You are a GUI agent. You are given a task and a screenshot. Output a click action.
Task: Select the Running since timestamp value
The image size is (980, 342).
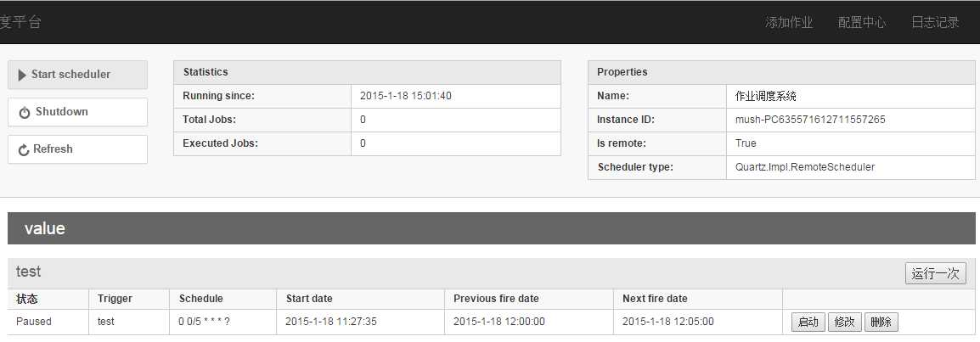pos(406,96)
